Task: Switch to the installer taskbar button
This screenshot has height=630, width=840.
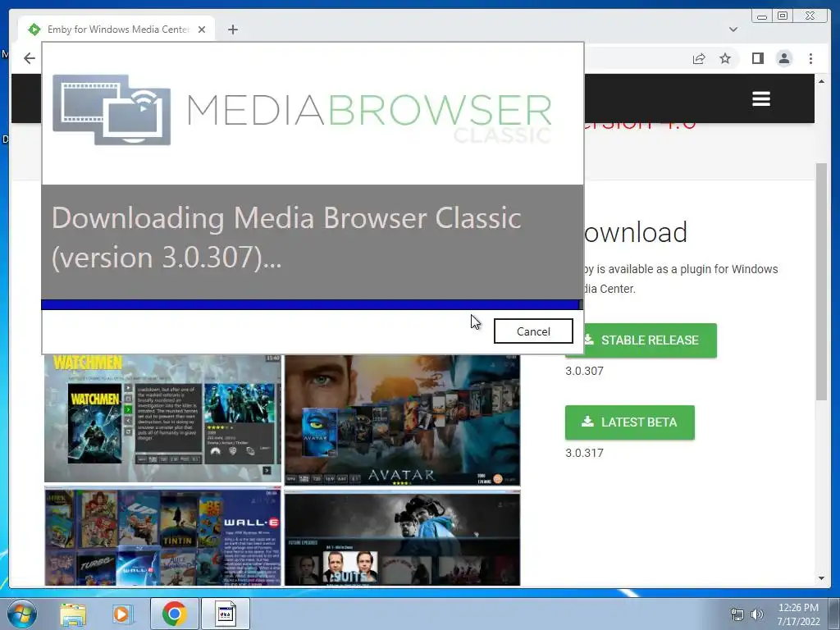Action: click(x=226, y=614)
